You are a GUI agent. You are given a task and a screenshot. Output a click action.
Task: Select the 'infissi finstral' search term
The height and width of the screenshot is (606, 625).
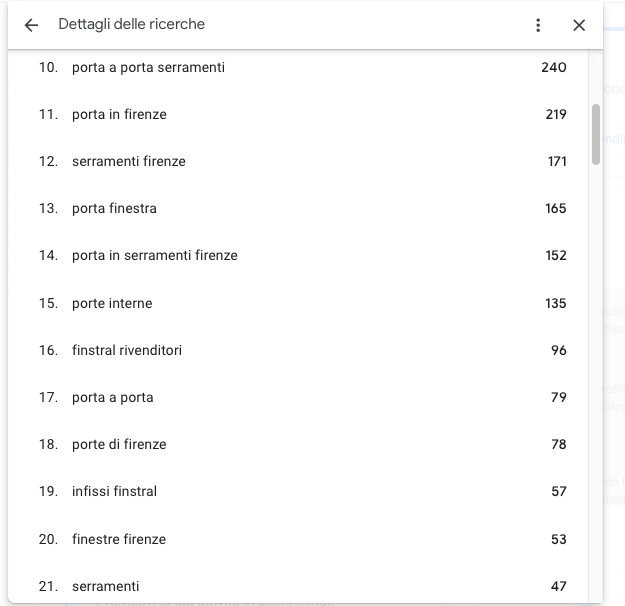click(114, 491)
